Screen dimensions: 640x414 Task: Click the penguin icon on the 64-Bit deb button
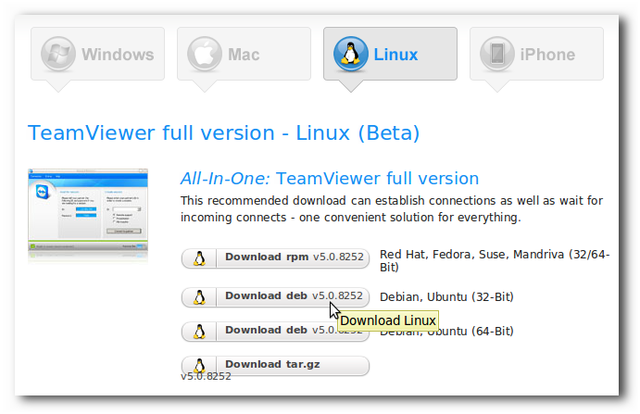[x=199, y=331]
